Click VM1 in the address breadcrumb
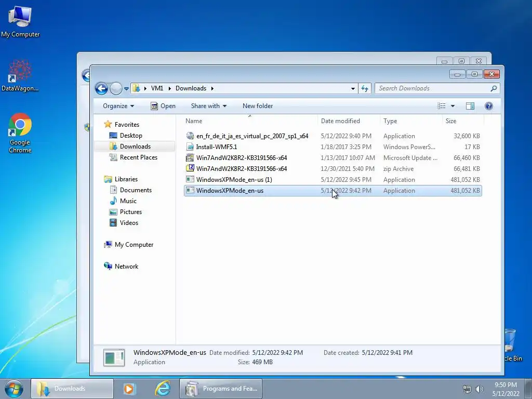The width and height of the screenshot is (532, 399). coord(157,88)
